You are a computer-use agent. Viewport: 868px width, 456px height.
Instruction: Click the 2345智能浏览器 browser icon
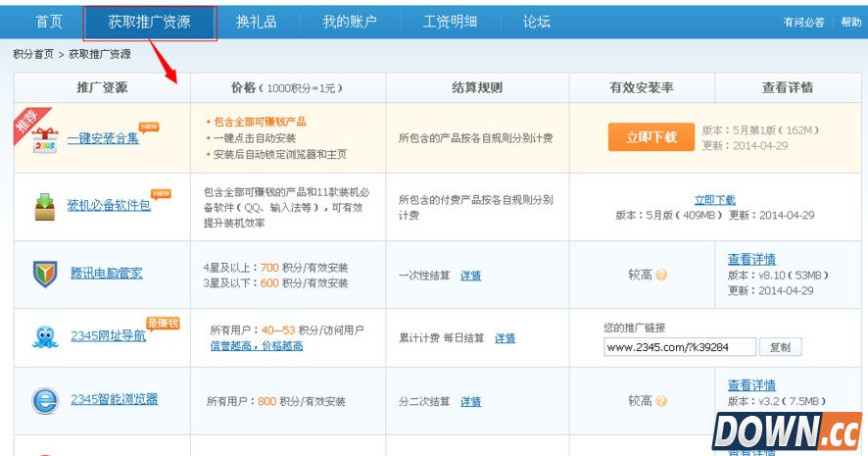tap(45, 400)
